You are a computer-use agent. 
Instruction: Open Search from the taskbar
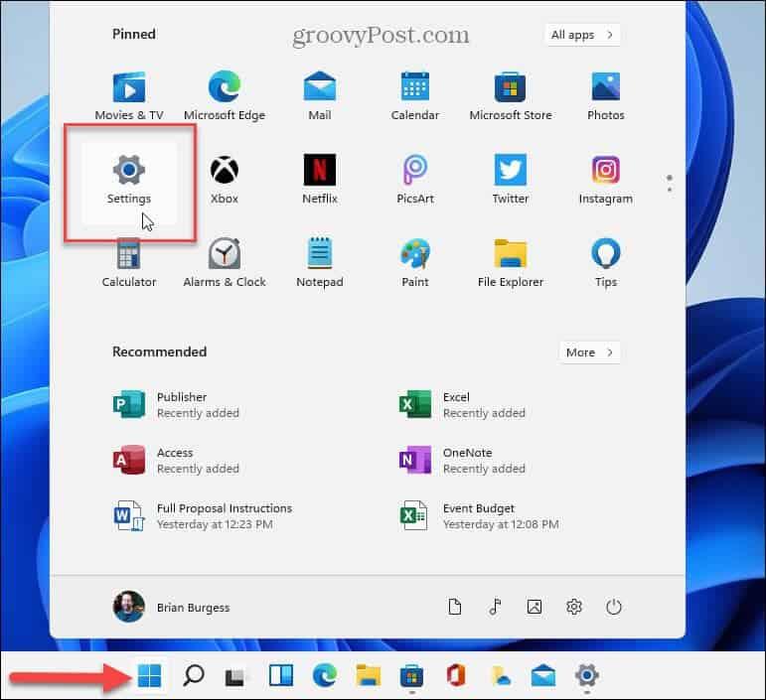coord(194,677)
